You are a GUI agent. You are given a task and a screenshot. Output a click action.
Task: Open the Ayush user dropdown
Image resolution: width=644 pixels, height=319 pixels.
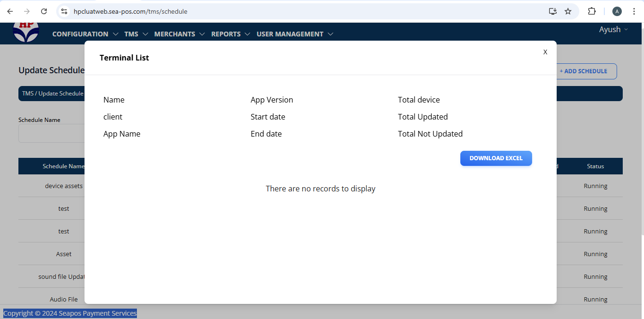click(x=613, y=29)
